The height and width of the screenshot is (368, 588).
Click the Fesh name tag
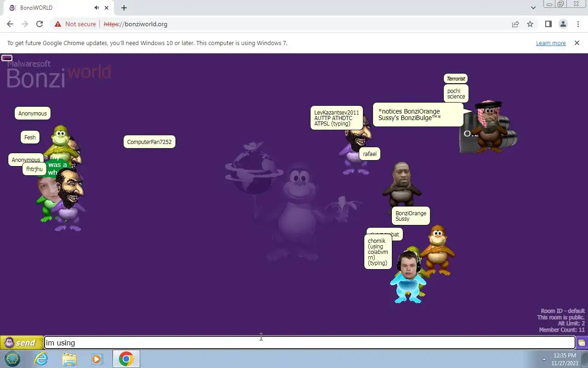click(30, 137)
